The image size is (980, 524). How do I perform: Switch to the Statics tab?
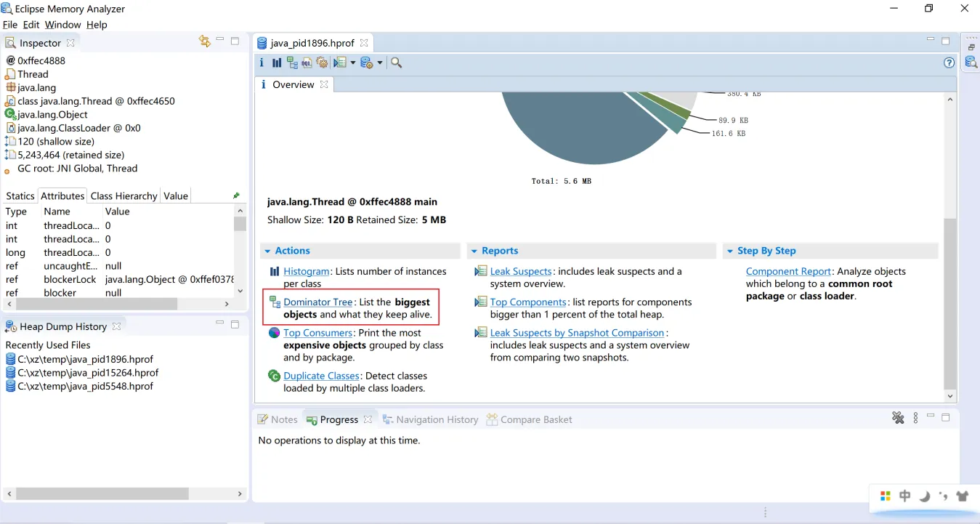tap(20, 196)
